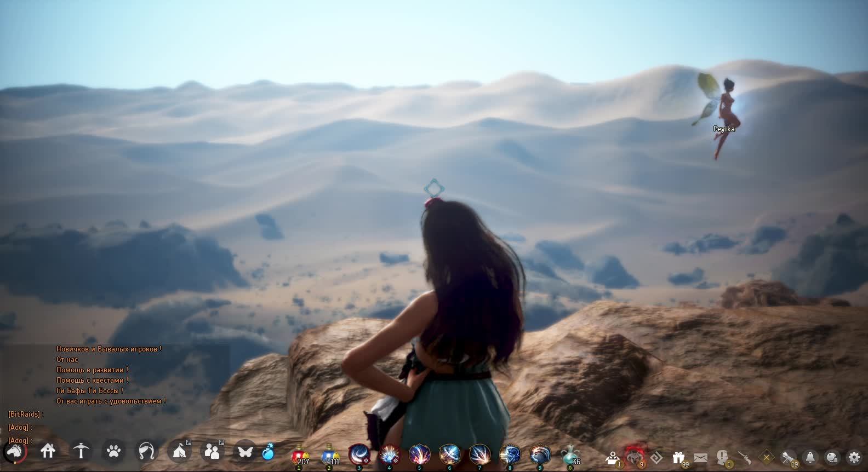Open the box reward icon with badge 1

(613, 458)
